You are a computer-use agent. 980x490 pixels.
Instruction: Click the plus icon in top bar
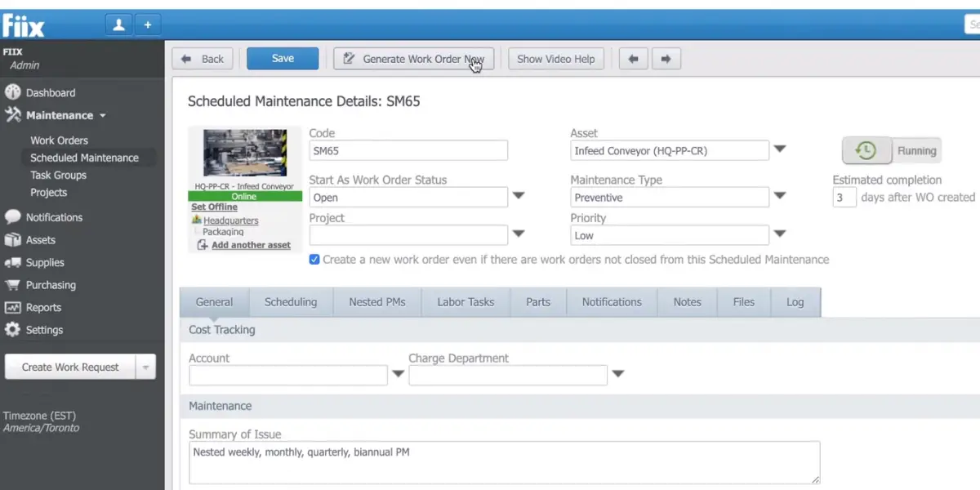coord(148,24)
